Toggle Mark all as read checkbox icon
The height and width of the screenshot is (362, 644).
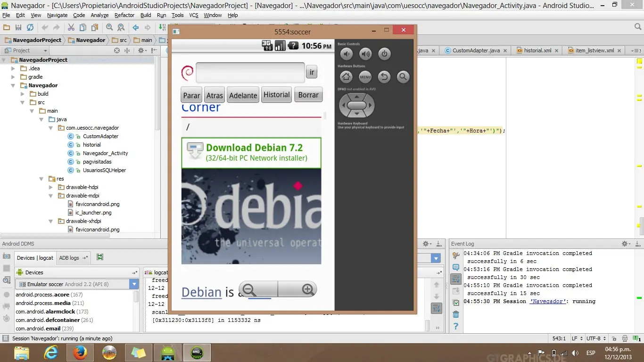point(456,303)
